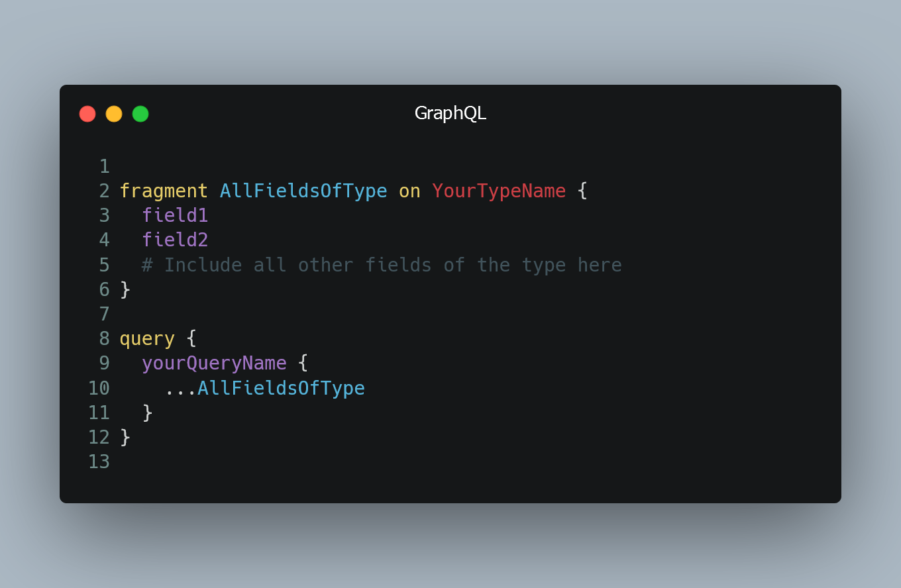Click line number 10 in gutter
901x588 pixels.
[99, 388]
